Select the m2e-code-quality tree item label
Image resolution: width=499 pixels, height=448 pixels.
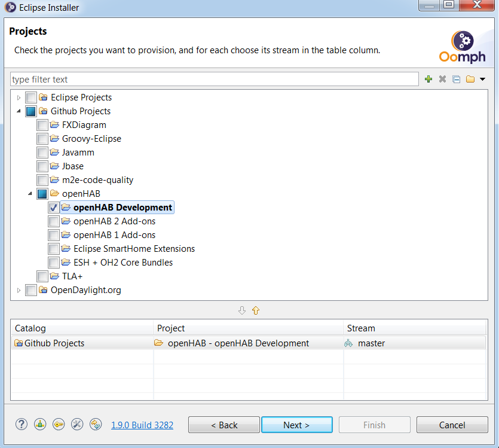[97, 180]
